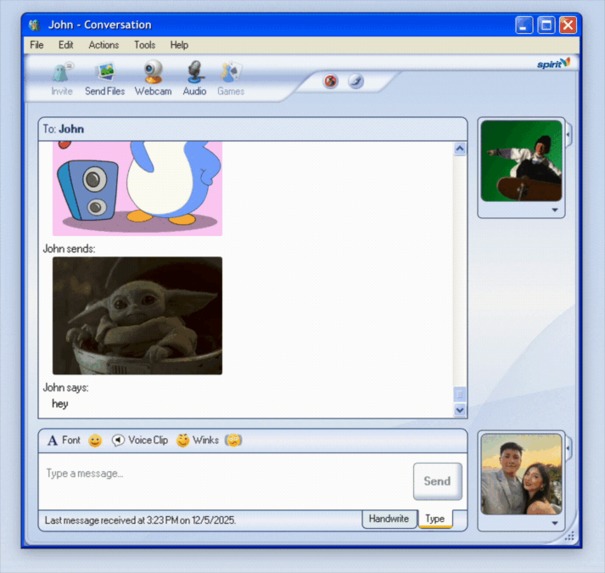This screenshot has width=605, height=573.
Task: Open the Tools menu
Action: (145, 45)
